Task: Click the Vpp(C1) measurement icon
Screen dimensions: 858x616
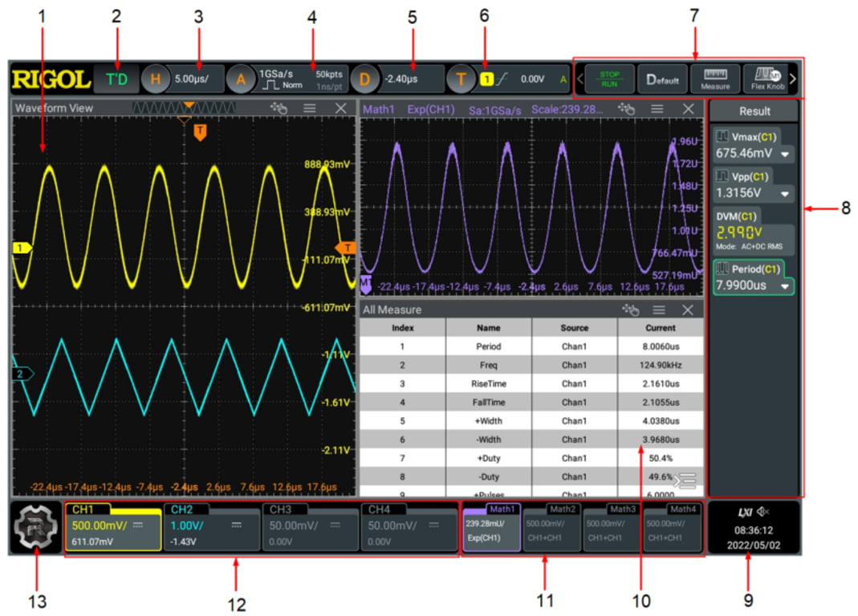Action: tap(722, 176)
